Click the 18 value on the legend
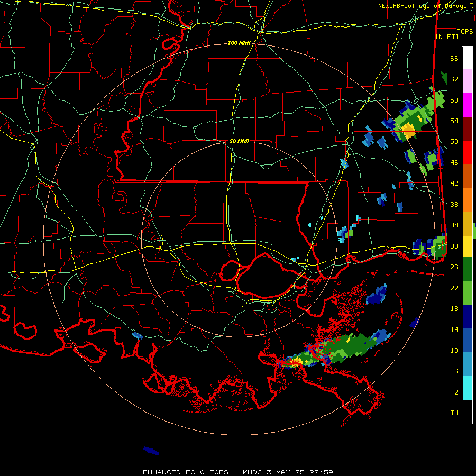 [454, 309]
